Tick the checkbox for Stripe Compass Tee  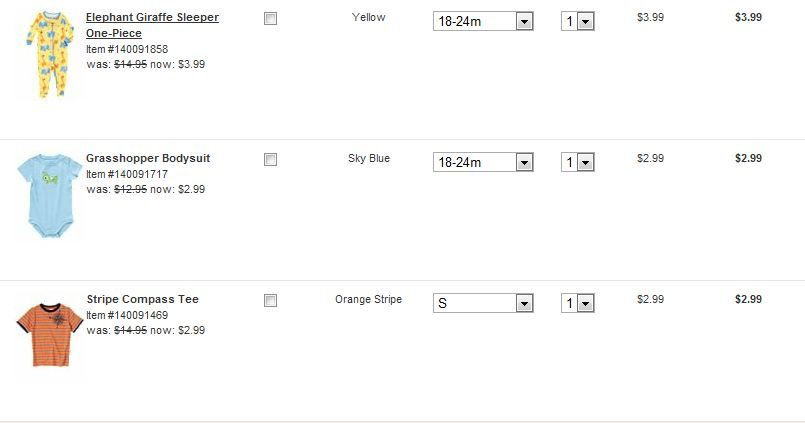(270, 300)
